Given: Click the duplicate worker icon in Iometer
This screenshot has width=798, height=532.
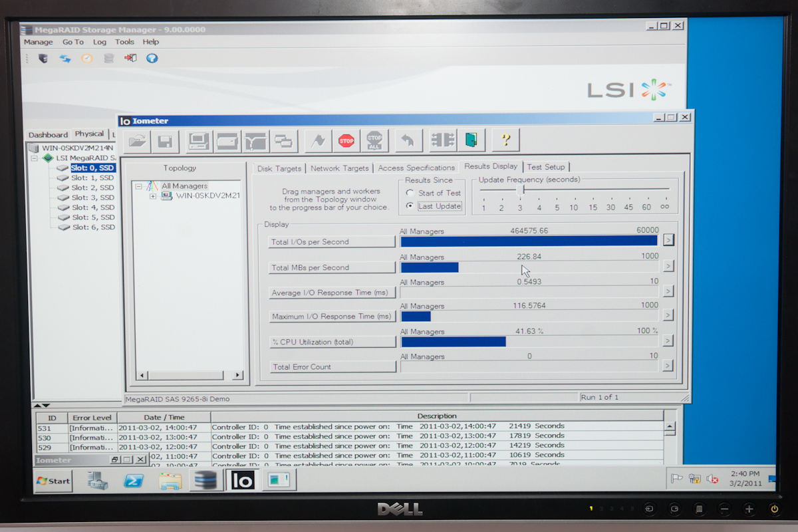Looking at the screenshot, I should pyautogui.click(x=284, y=140).
